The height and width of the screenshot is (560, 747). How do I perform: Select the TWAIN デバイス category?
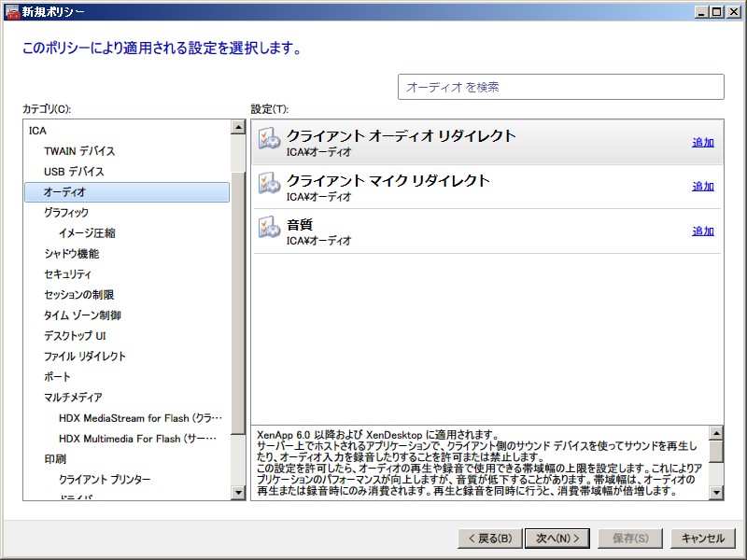(79, 151)
